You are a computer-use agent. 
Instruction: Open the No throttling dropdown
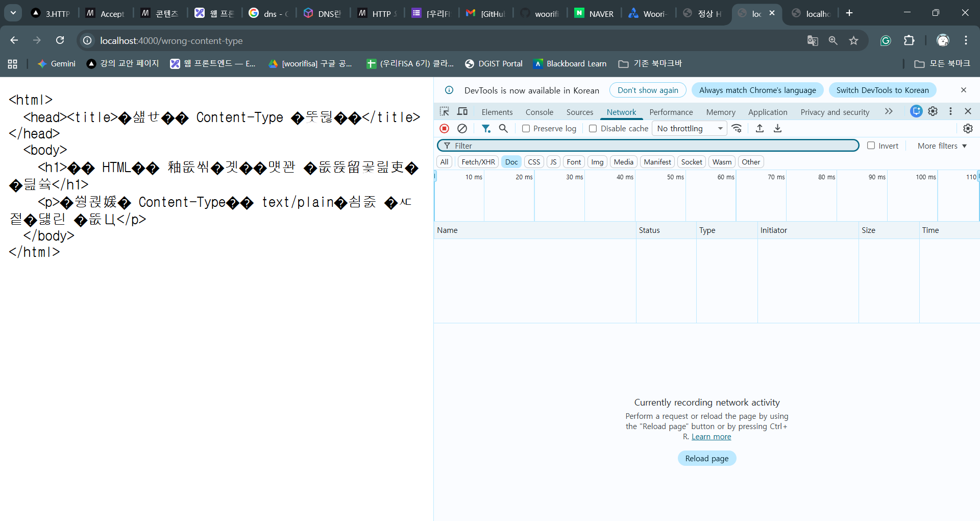tap(689, 129)
